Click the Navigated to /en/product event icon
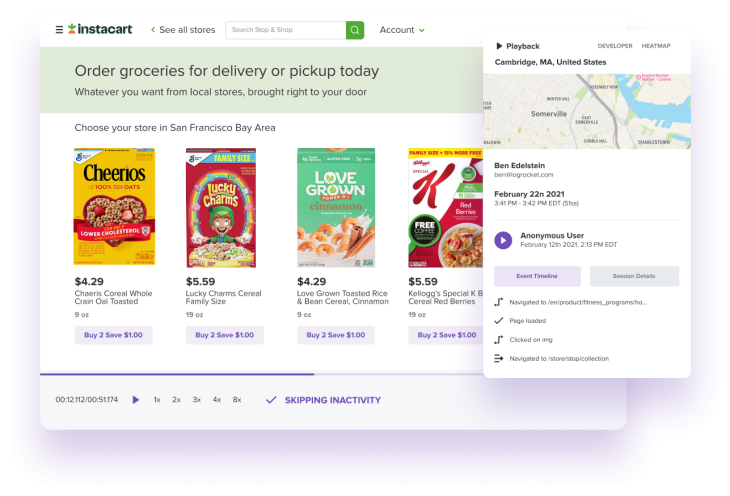This screenshot has height=496, width=730. (499, 302)
